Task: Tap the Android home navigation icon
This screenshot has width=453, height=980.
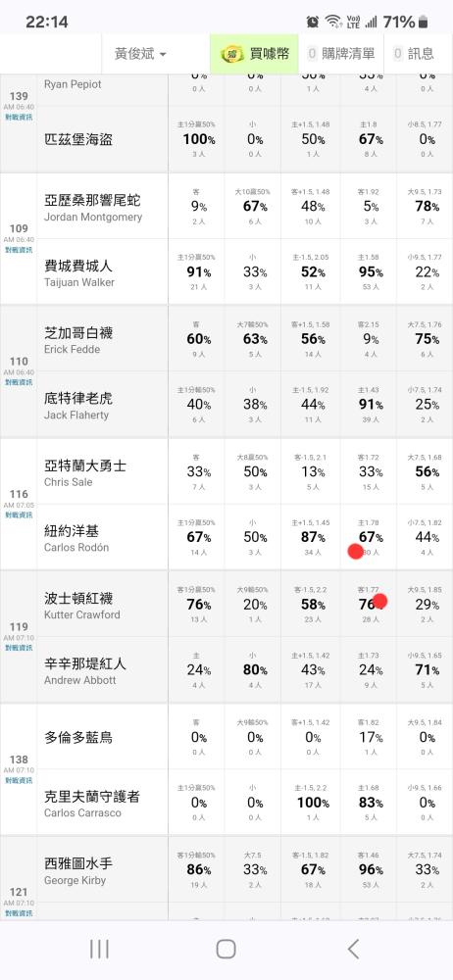Action: pos(226,949)
